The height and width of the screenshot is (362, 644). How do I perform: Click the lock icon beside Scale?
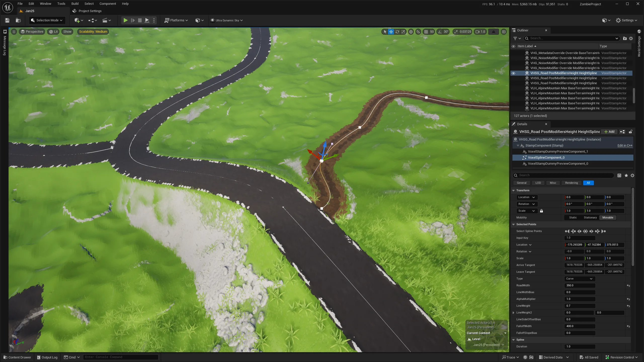541,211
